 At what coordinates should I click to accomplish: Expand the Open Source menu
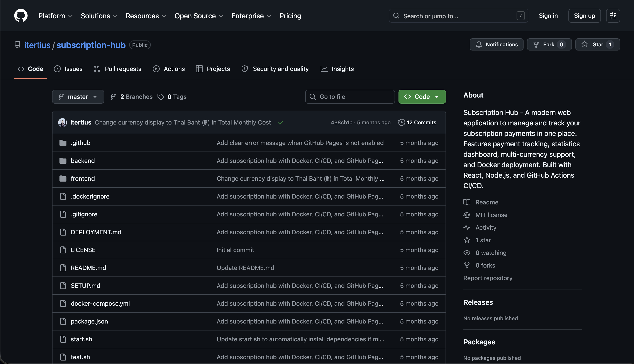click(199, 16)
